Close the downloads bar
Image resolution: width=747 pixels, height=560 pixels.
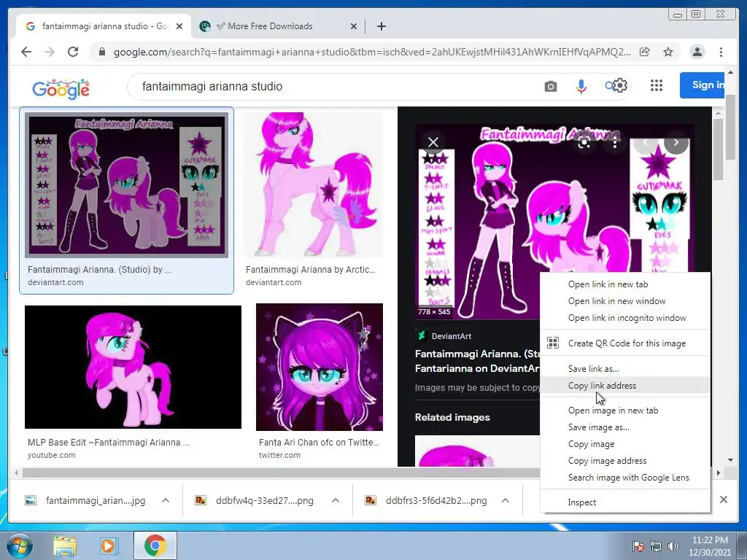[x=723, y=499]
